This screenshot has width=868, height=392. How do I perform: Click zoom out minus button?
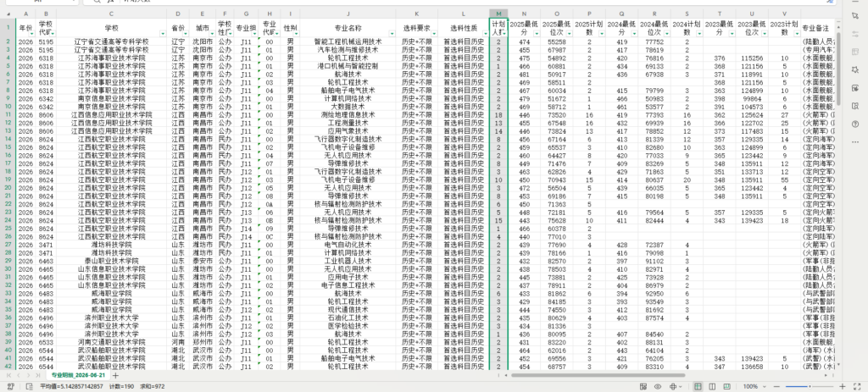click(776, 386)
